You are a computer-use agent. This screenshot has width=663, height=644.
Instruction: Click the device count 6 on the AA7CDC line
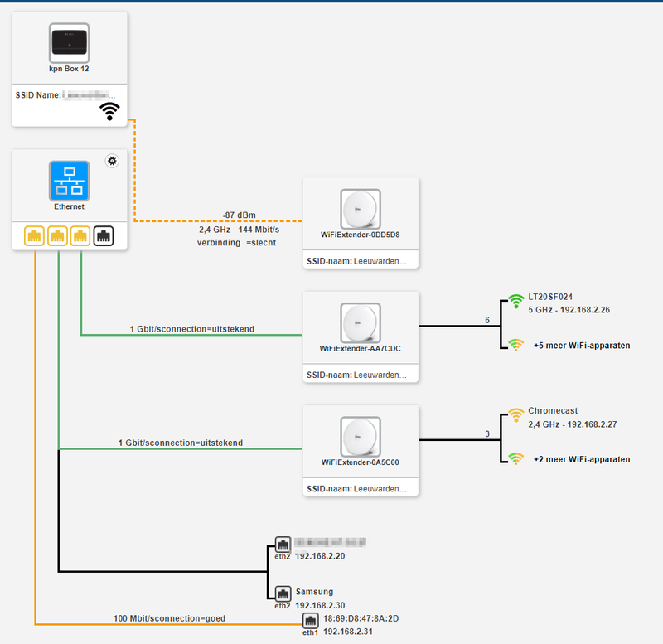point(487,320)
